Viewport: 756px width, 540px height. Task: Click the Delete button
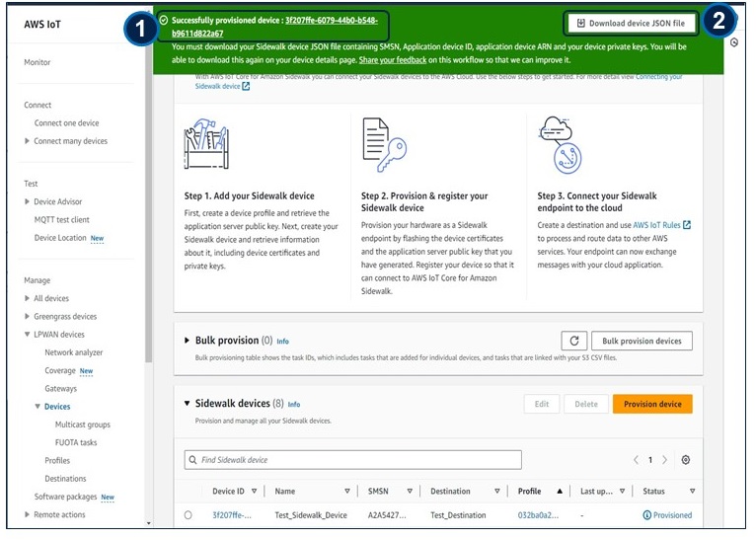586,404
